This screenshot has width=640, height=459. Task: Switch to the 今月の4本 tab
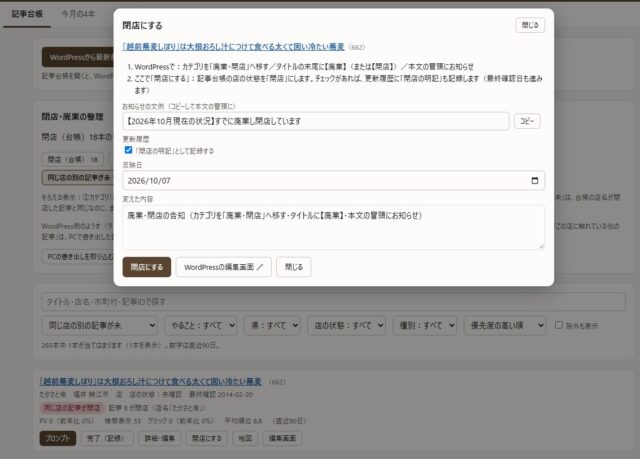coord(78,14)
